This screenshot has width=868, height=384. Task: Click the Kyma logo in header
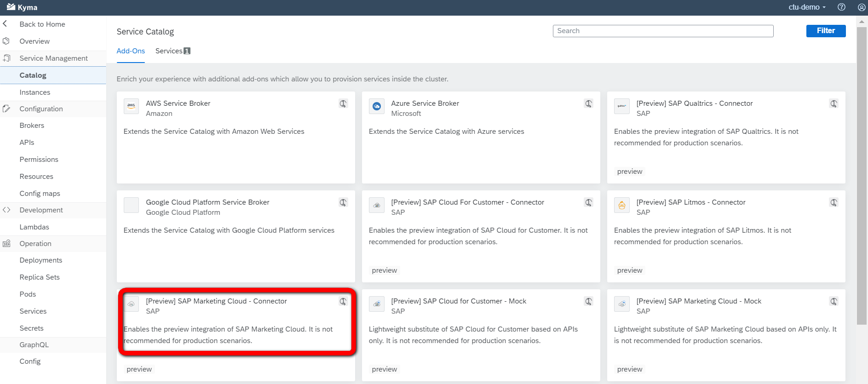(22, 7)
